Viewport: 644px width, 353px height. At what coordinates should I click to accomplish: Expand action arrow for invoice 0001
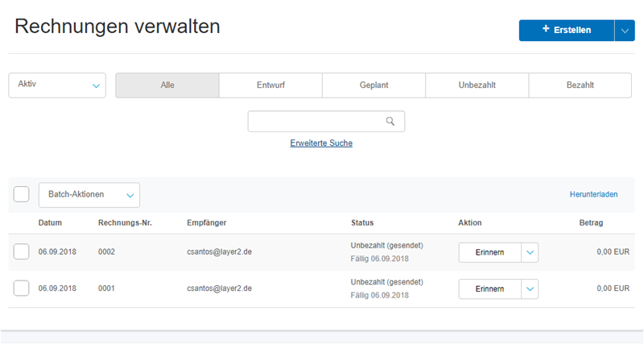pos(530,289)
